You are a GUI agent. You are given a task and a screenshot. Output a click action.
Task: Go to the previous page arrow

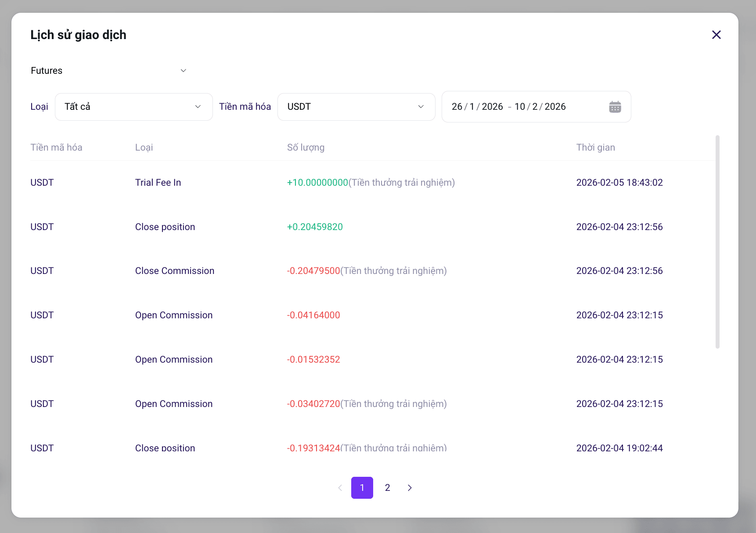(340, 488)
